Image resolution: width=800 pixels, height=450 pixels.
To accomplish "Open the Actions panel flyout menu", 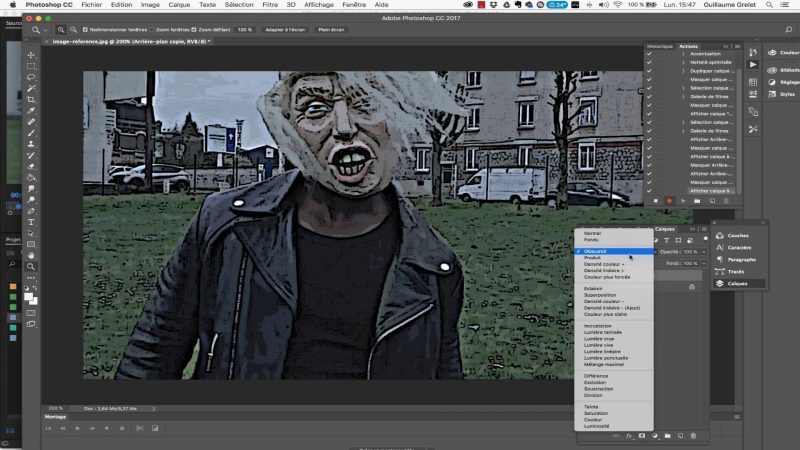I will click(x=737, y=46).
